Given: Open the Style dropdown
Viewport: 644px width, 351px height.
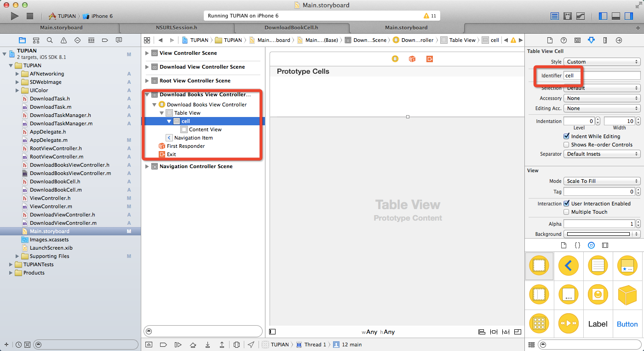Looking at the screenshot, I should [x=602, y=62].
